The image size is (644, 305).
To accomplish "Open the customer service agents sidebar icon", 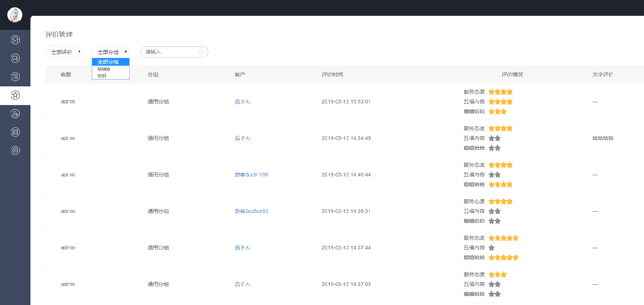I will [15, 114].
